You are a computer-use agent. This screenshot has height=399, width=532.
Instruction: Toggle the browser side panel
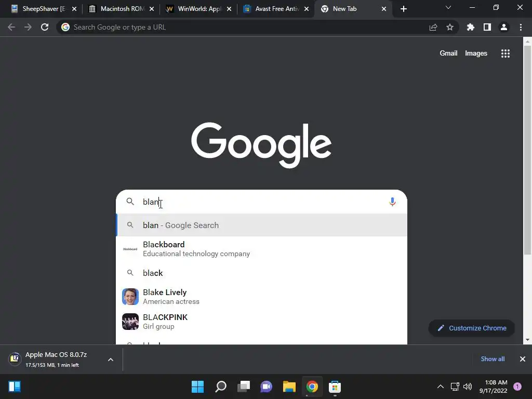click(487, 27)
